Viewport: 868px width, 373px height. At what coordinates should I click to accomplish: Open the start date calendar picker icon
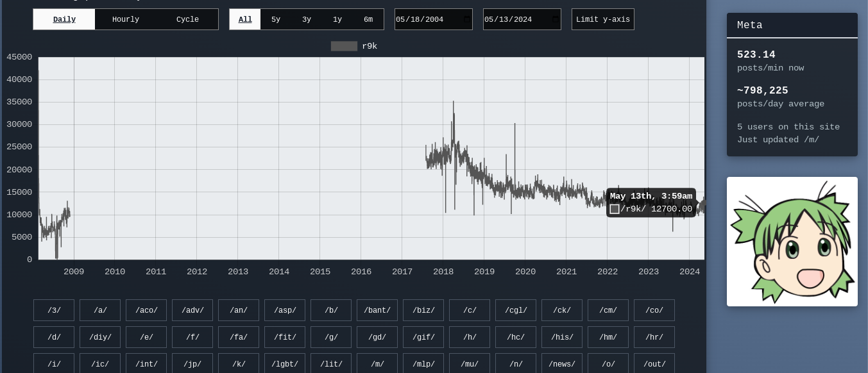pyautogui.click(x=466, y=19)
